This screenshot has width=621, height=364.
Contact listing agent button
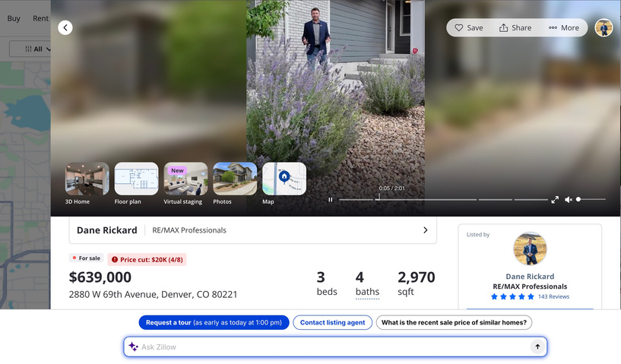[332, 322]
